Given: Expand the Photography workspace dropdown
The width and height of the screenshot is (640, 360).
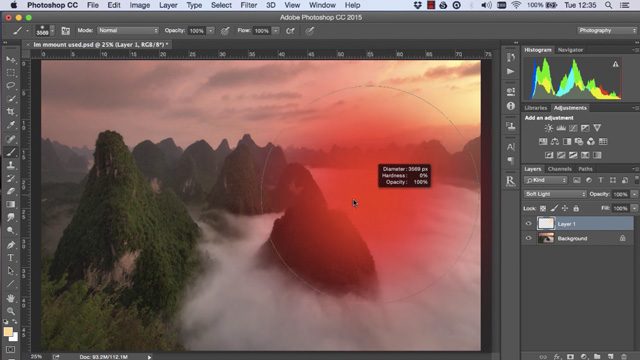Looking at the screenshot, I should tap(607, 31).
